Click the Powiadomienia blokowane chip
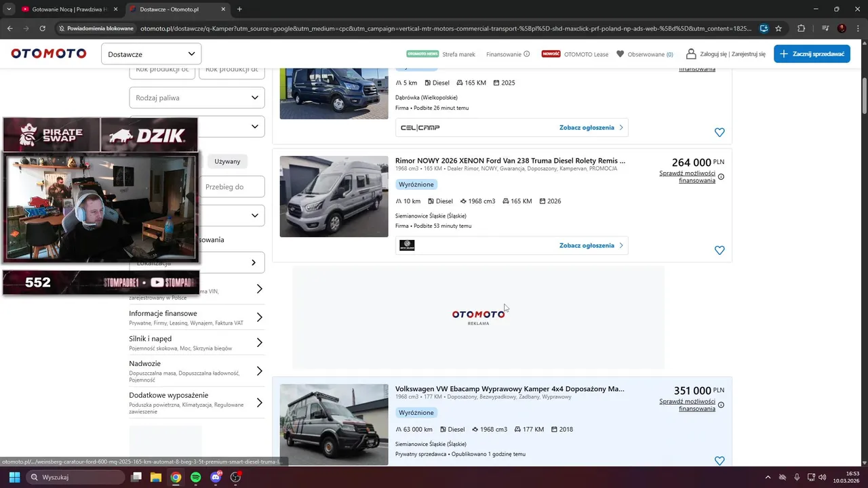This screenshot has height=488, width=868. point(96,28)
